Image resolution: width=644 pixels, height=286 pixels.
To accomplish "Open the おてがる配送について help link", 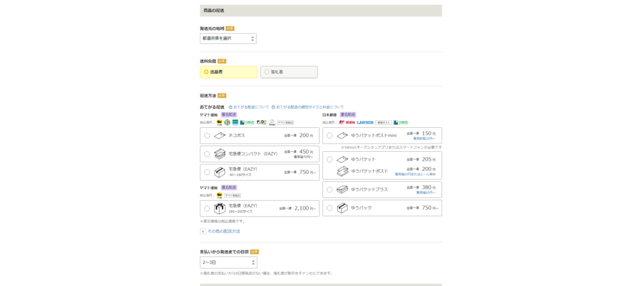I will [x=250, y=107].
